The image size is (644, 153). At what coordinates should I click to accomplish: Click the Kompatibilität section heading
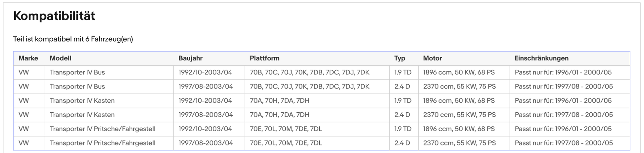(x=54, y=16)
